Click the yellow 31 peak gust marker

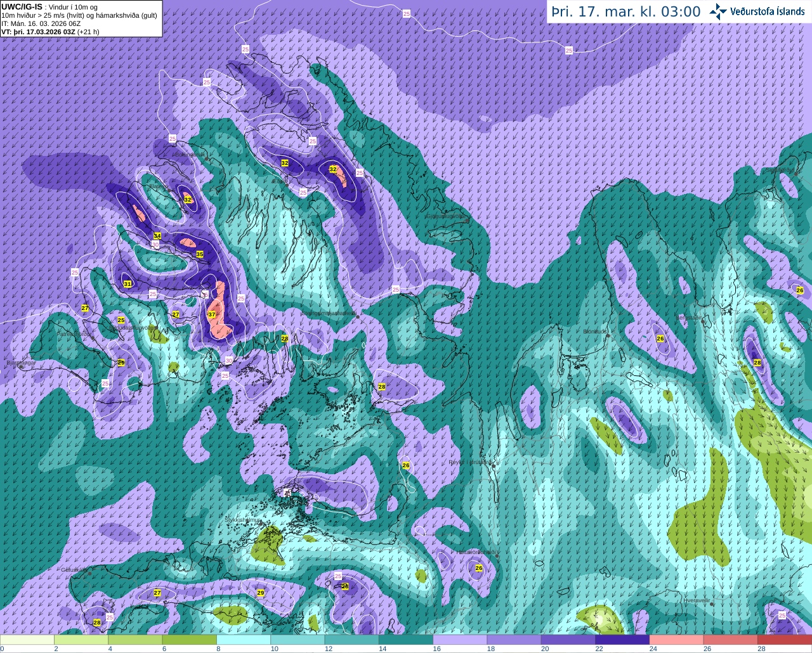[x=128, y=283]
